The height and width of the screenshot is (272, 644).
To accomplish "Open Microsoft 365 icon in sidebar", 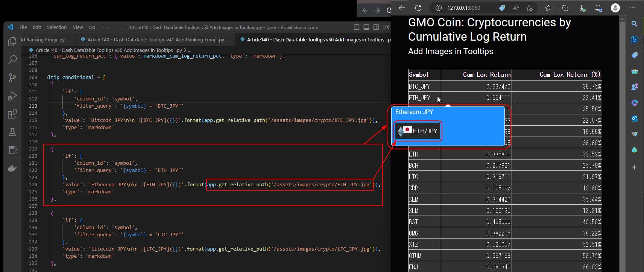I will pyautogui.click(x=635, y=103).
